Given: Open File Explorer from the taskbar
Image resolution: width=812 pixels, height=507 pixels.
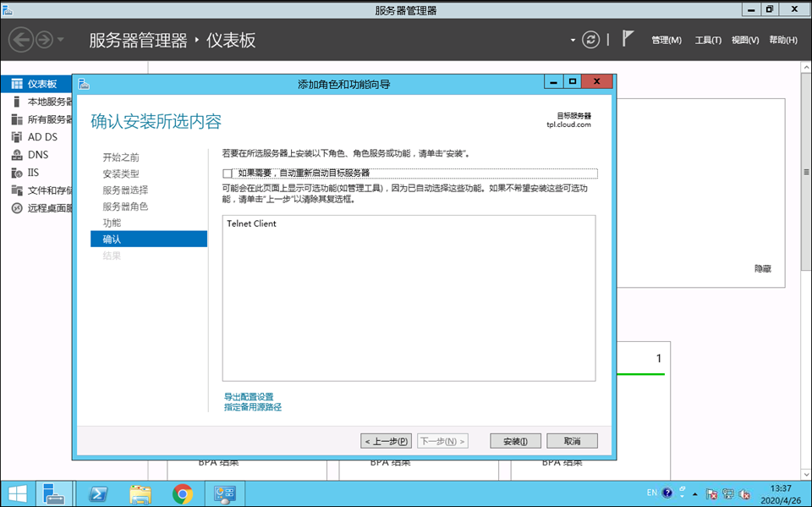Looking at the screenshot, I should (140, 493).
